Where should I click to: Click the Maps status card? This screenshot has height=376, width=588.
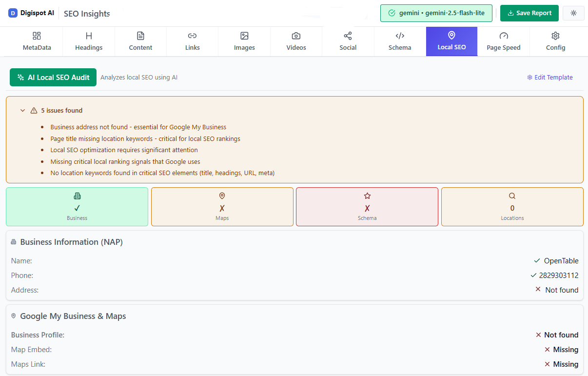point(222,206)
